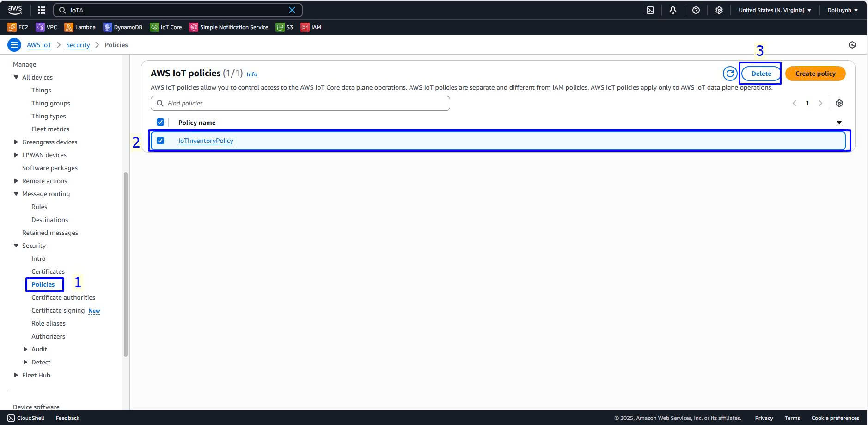Click the refresh policies icon button

tap(729, 74)
